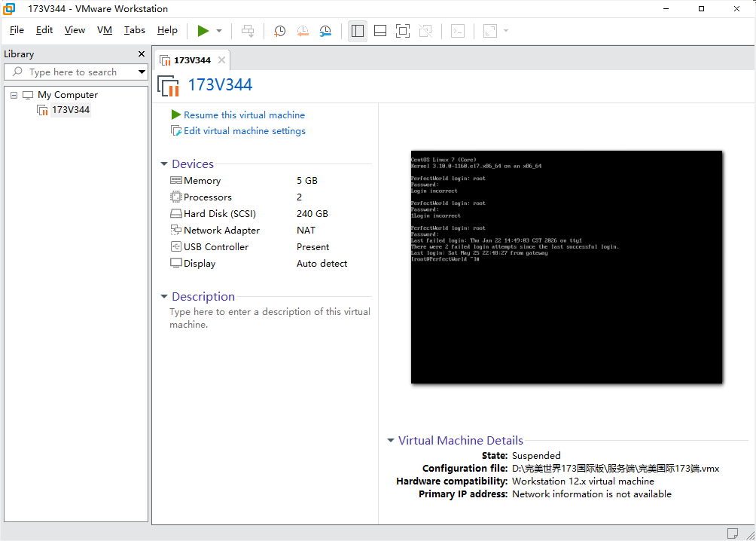Collapse the Devices section

click(x=164, y=164)
